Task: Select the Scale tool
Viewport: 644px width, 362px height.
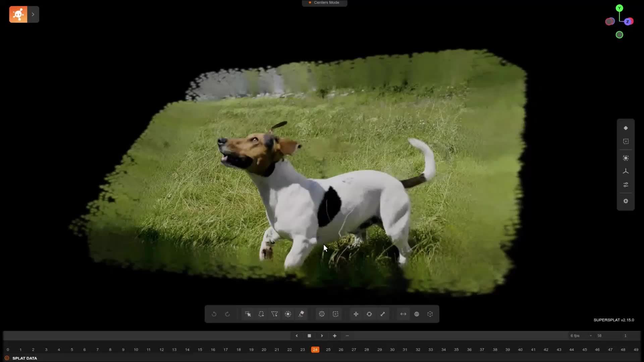Action: point(382,314)
